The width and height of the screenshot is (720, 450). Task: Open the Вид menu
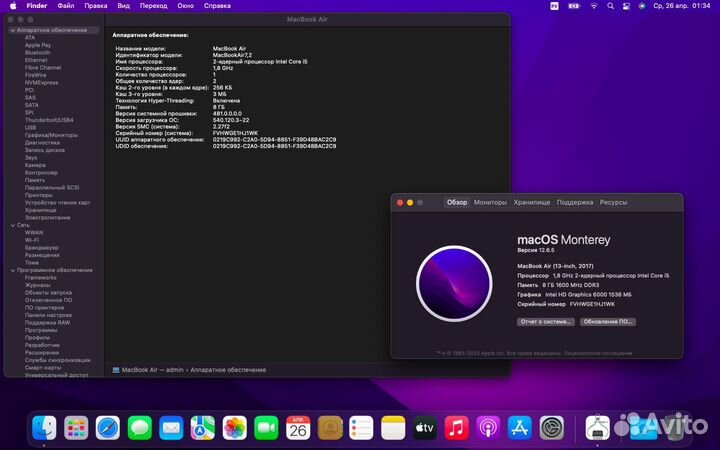tap(124, 6)
